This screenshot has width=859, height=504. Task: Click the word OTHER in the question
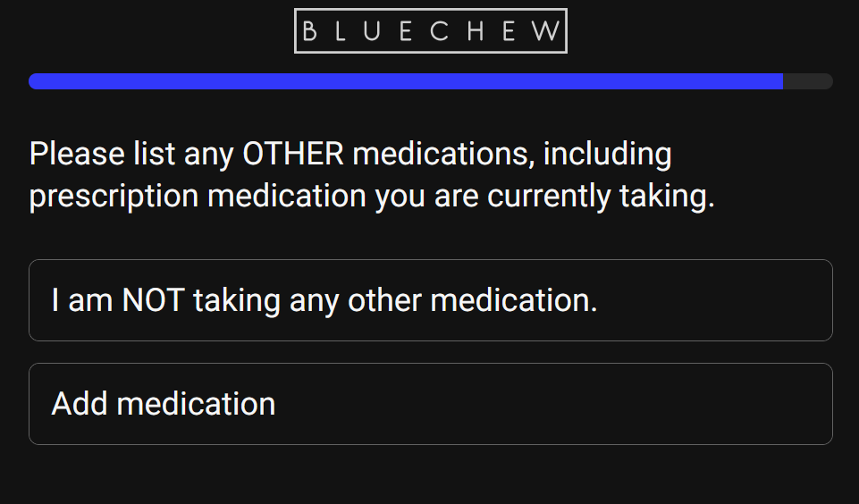coord(293,154)
